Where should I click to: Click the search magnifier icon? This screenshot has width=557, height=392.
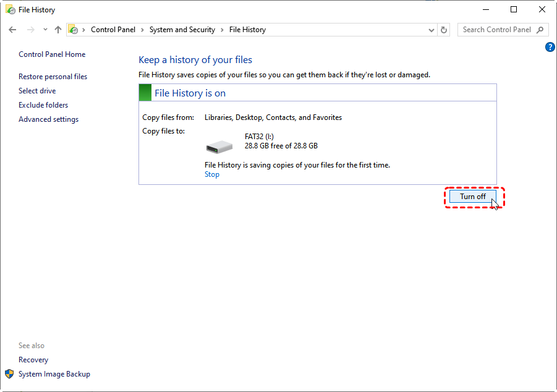click(540, 30)
